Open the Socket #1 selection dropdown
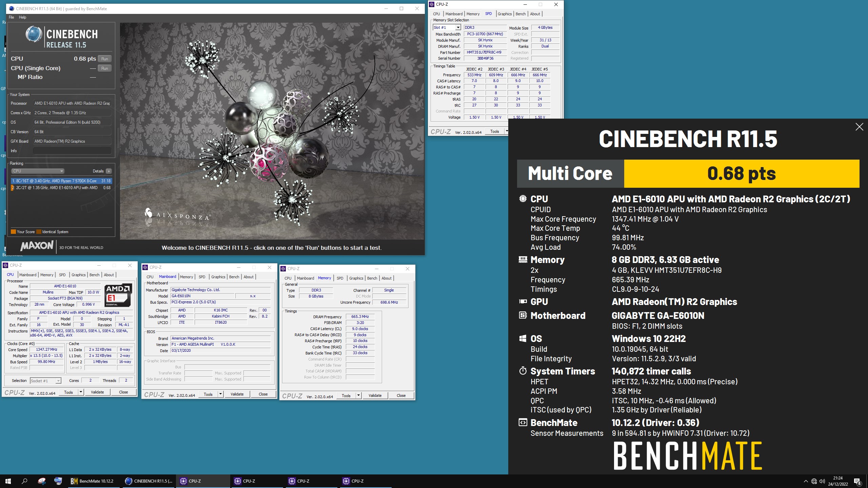The width and height of the screenshot is (868, 488). tap(45, 381)
